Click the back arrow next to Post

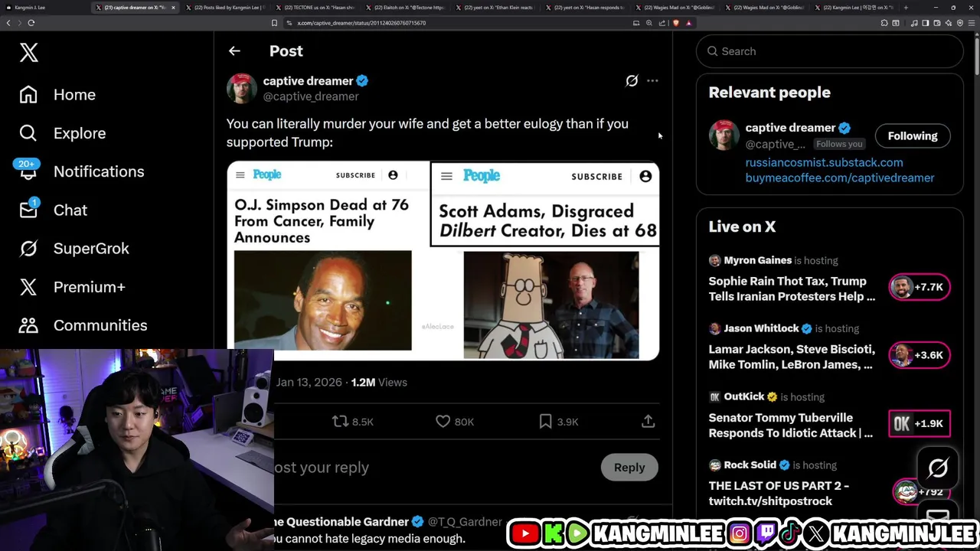tap(234, 51)
